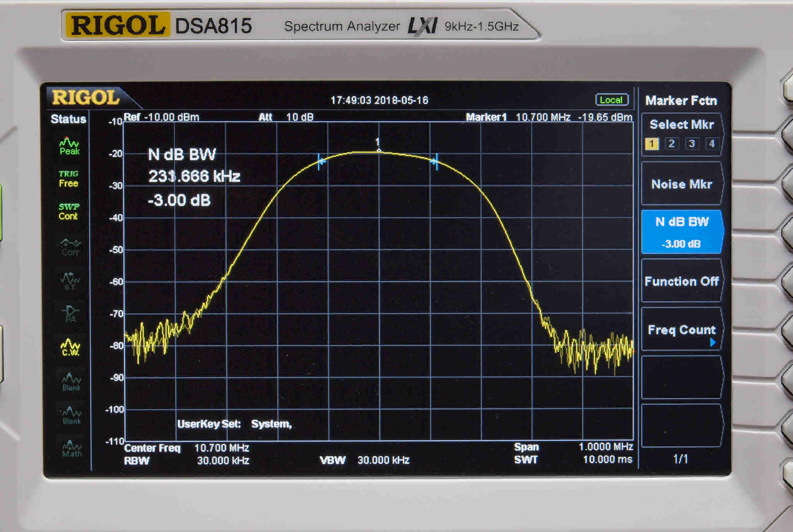793x532 pixels.
Task: Click marker 1 on the trace peak
Action: pyautogui.click(x=379, y=150)
